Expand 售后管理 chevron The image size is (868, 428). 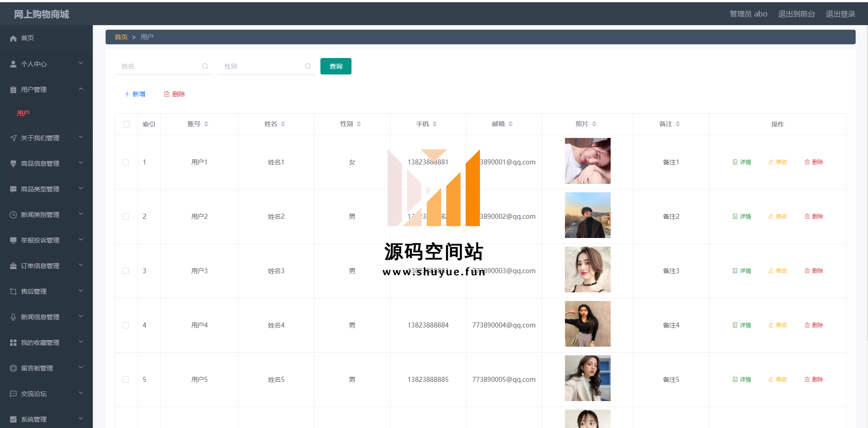(81, 291)
